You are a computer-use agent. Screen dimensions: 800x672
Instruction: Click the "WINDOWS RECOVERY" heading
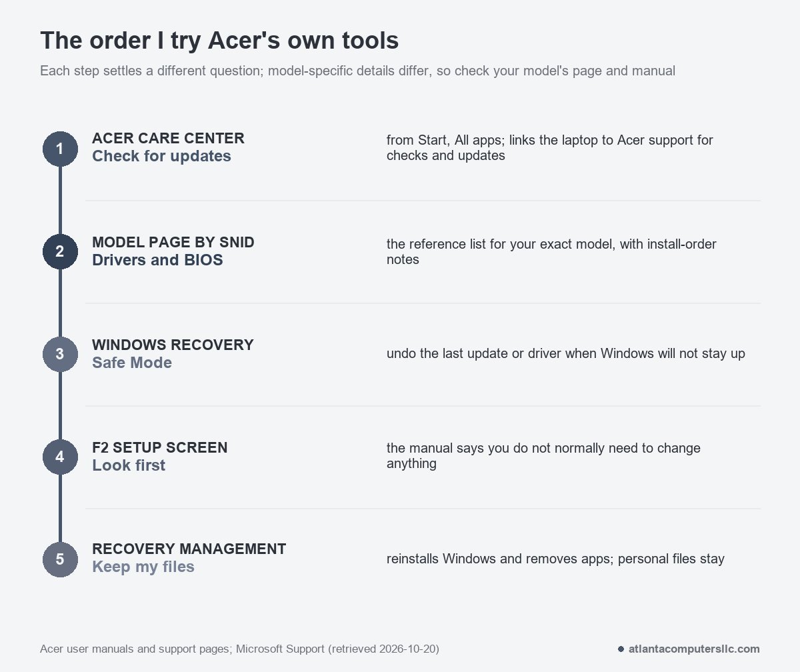[x=173, y=345]
